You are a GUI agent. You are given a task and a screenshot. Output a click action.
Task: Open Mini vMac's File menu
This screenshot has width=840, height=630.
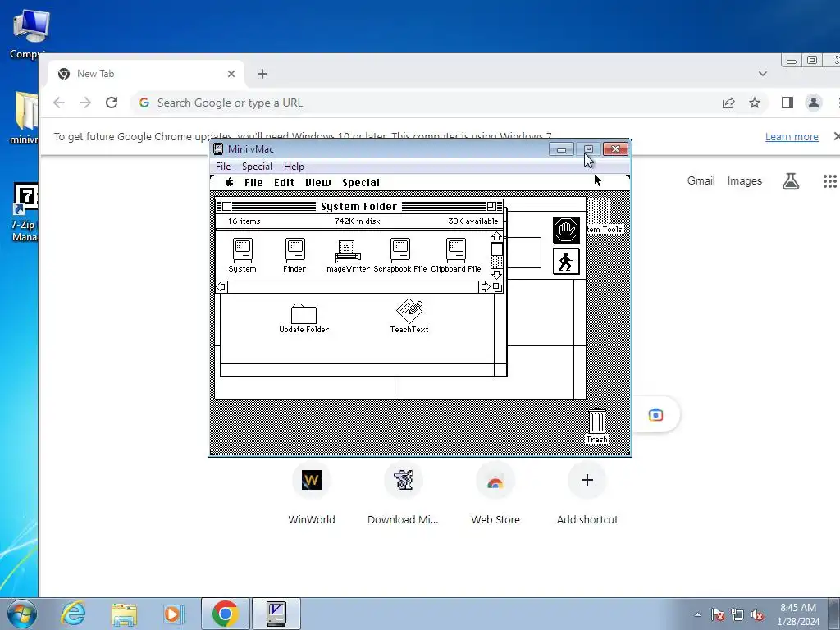223,166
